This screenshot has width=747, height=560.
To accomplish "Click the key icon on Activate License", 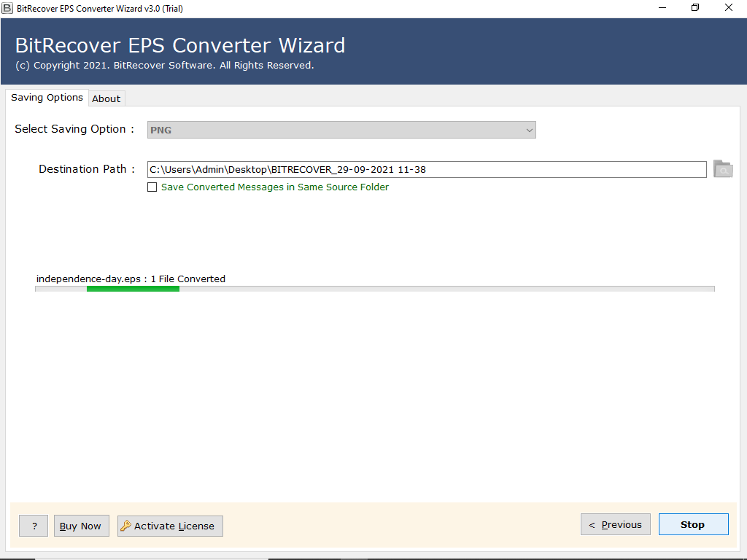I will (125, 526).
